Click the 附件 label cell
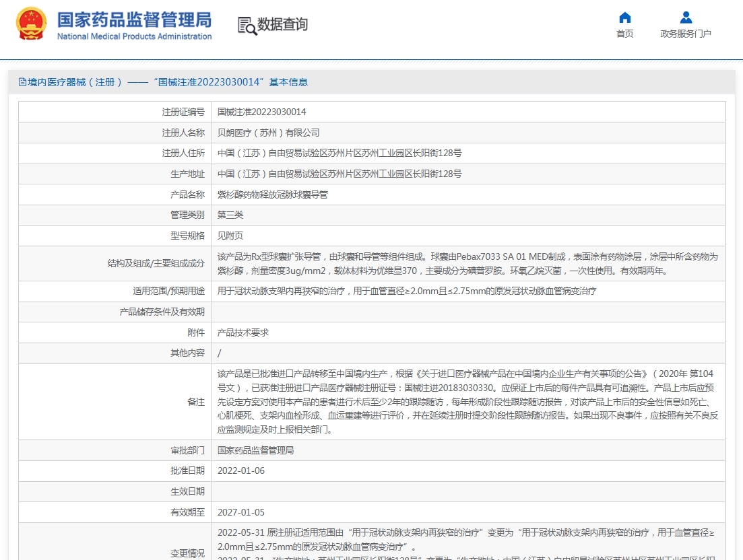 point(115,332)
